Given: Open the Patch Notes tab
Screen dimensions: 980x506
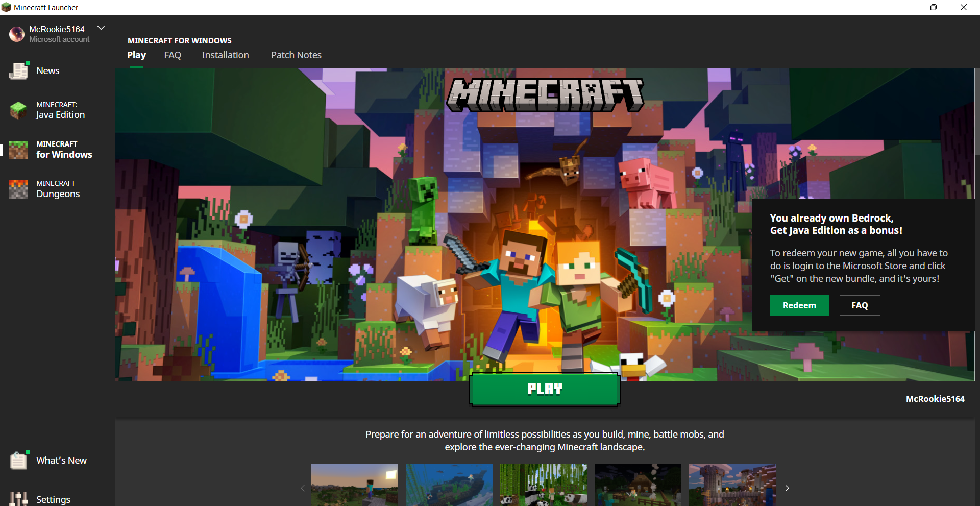Looking at the screenshot, I should coord(296,55).
